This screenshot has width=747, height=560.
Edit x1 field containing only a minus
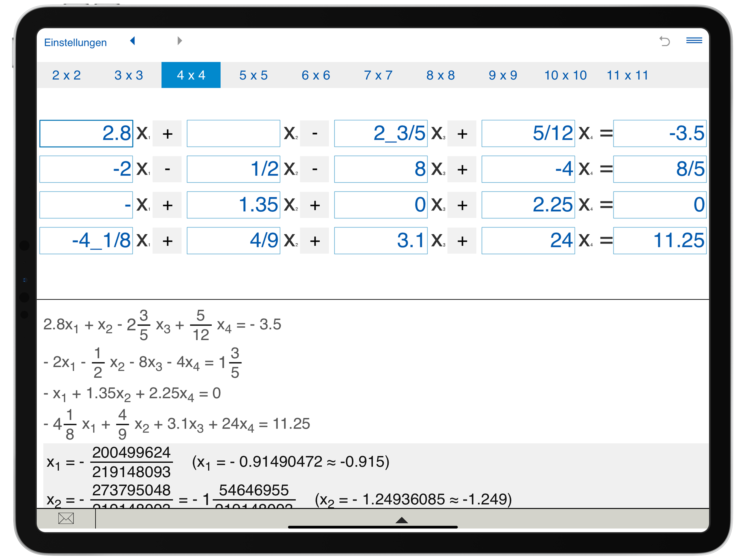coord(86,205)
